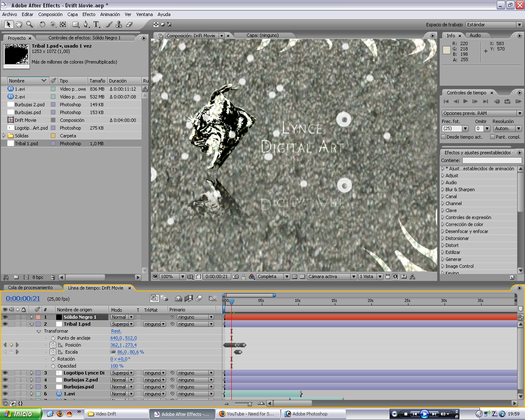Screen dimensions: 525x420
Task: Check the 'Pant. compl.' option
Action: coord(492,137)
